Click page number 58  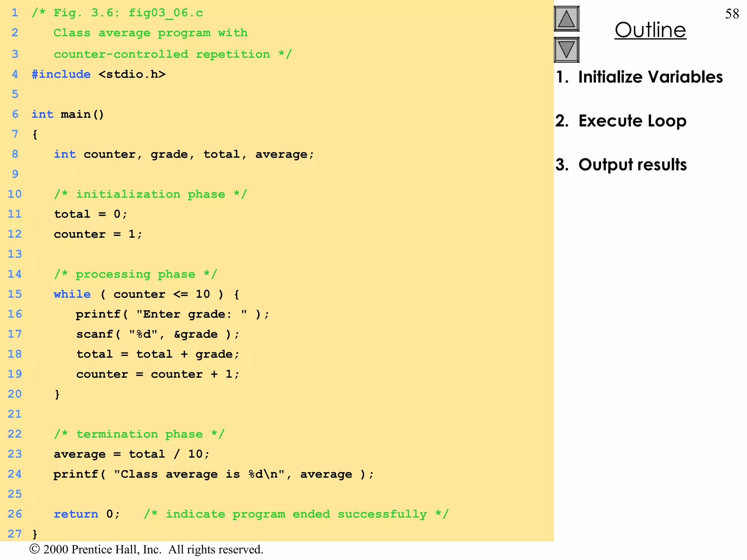(x=732, y=14)
